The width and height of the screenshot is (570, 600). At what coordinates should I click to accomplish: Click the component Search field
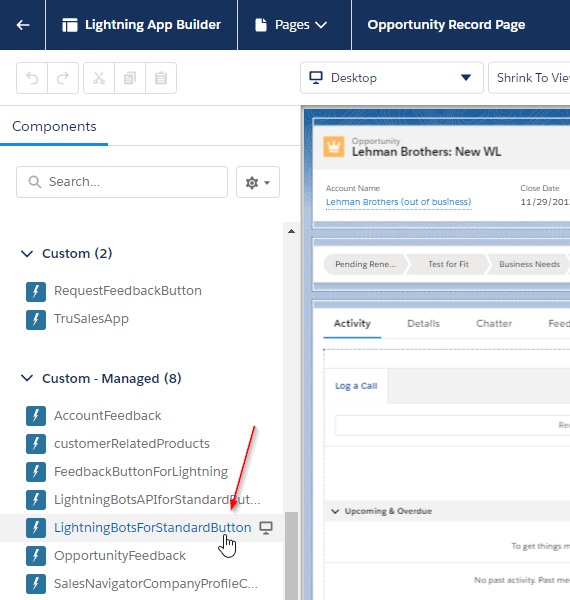tap(122, 182)
